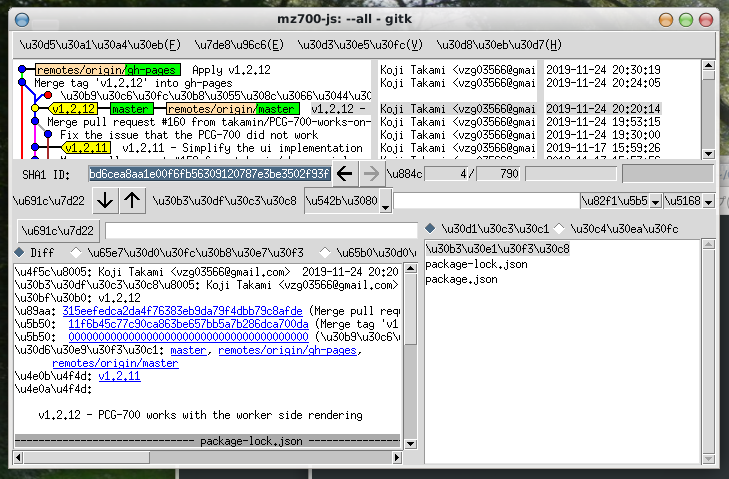
Task: Select commit 'Merge pull request #160'
Action: (209, 122)
